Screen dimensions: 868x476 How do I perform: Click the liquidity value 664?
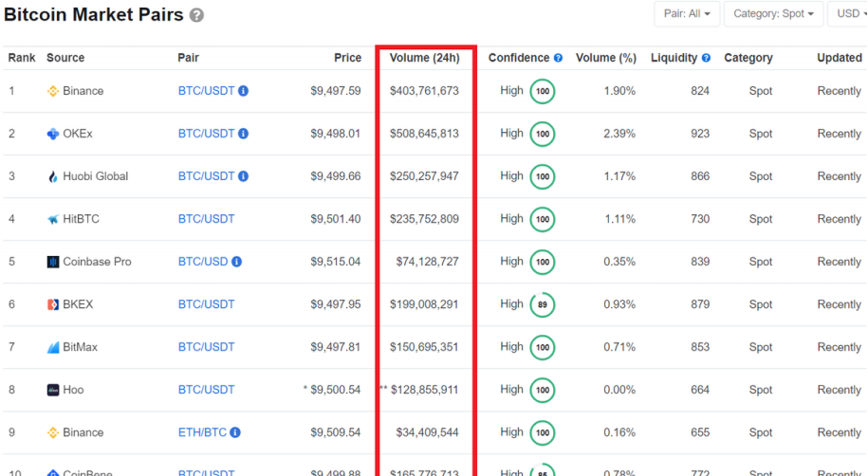700,390
